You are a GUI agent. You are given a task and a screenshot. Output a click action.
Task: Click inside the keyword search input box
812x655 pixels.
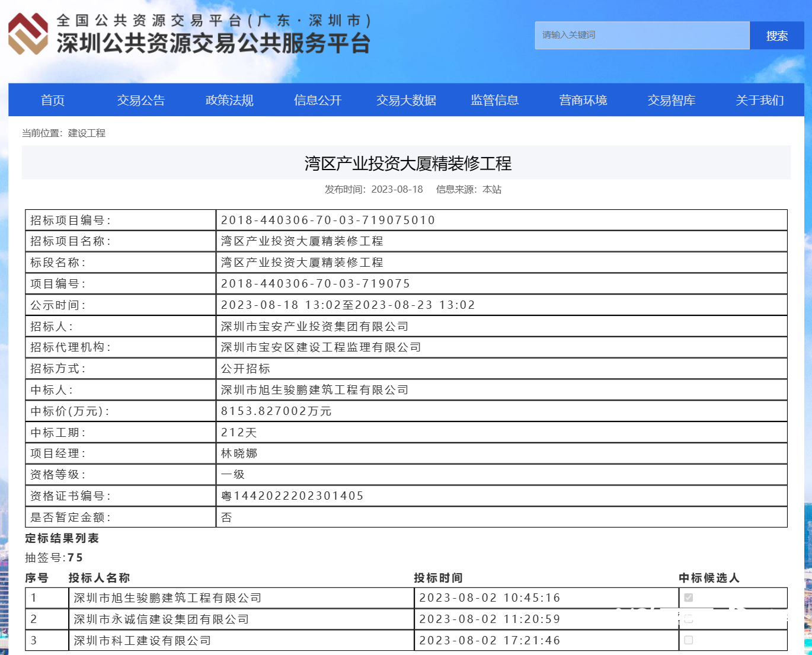(x=642, y=35)
